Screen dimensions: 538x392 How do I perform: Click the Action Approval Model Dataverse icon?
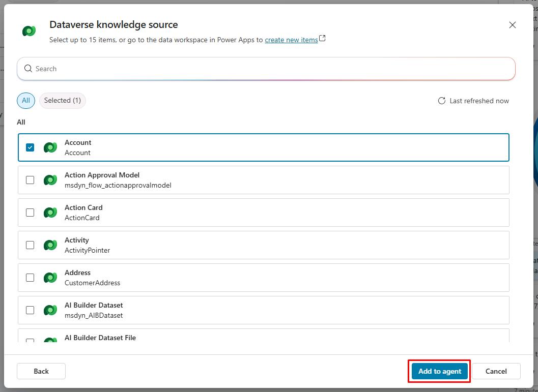[50, 180]
